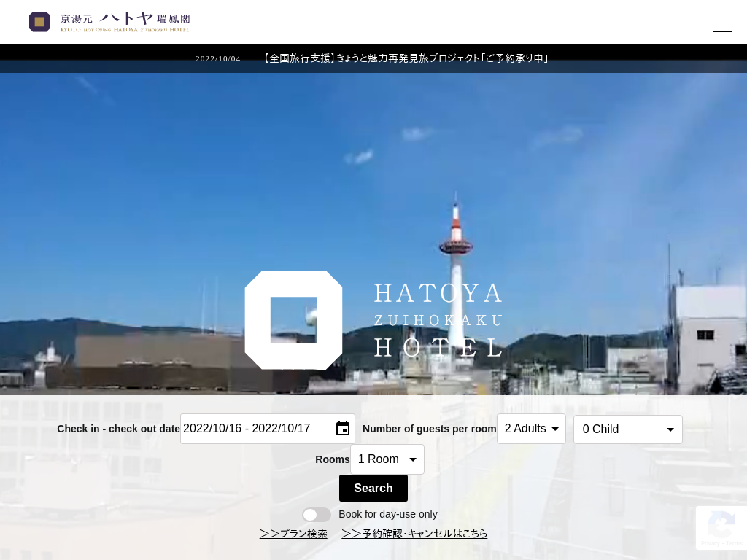This screenshot has height=560, width=747.
Task: Click the Rooms label
Action: pyautogui.click(x=333, y=459)
